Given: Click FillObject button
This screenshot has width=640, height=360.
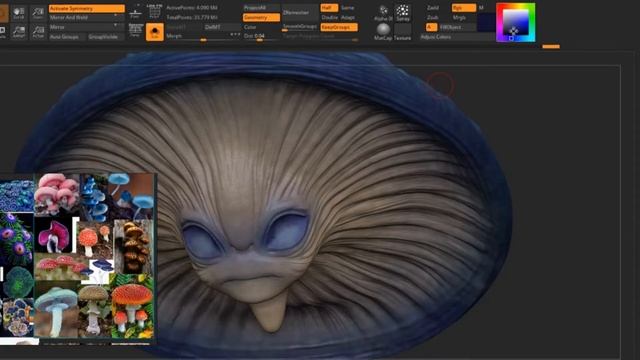Looking at the screenshot, I should (457, 27).
